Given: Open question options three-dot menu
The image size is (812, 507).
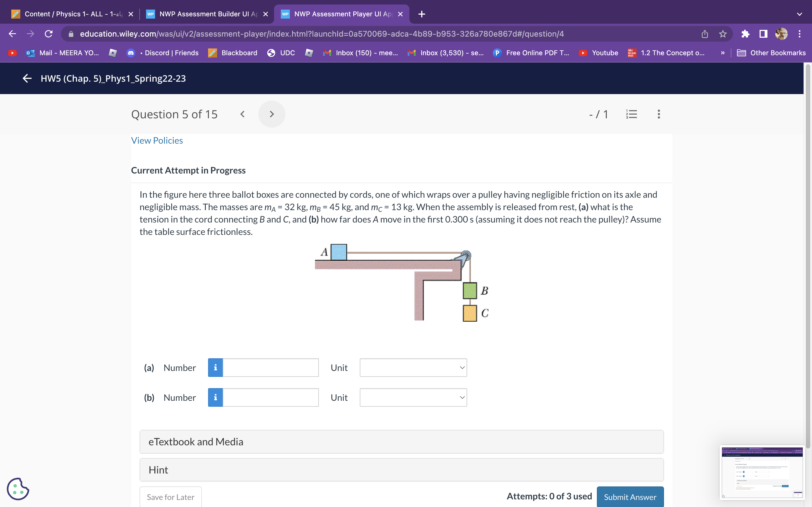Looking at the screenshot, I should [x=659, y=114].
